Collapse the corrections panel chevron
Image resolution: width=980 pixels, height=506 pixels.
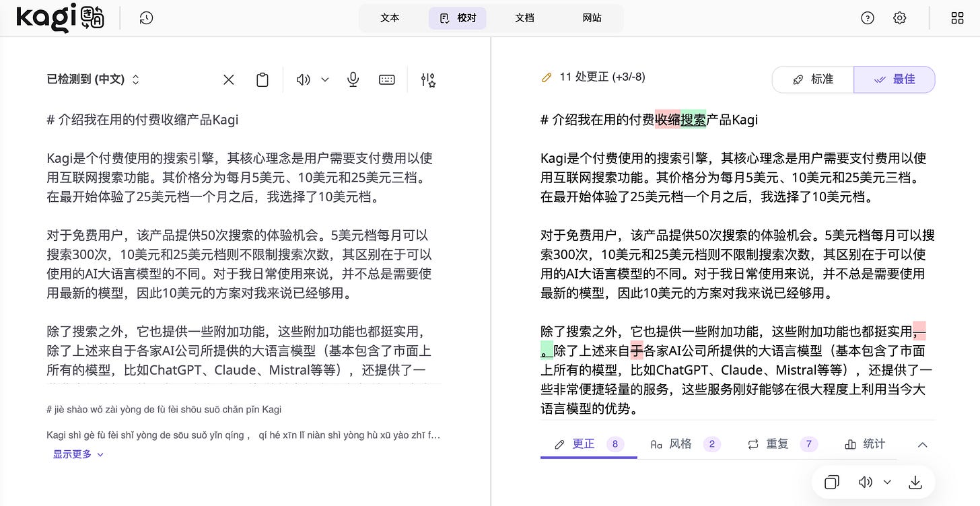[x=923, y=444]
